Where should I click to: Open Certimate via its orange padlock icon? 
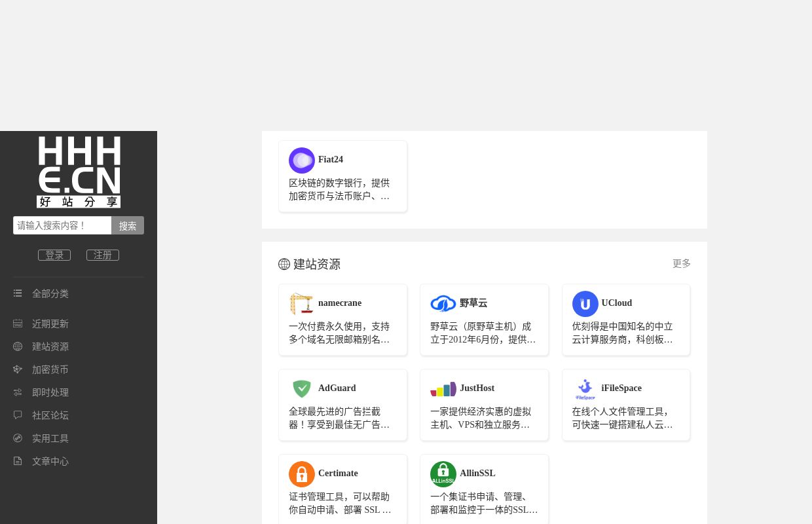[302, 474]
